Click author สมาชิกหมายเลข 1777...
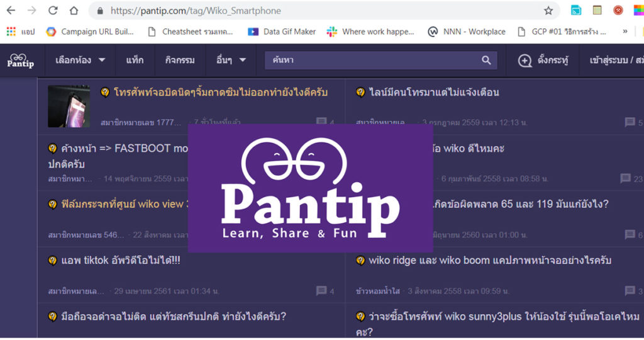 pyautogui.click(x=140, y=123)
